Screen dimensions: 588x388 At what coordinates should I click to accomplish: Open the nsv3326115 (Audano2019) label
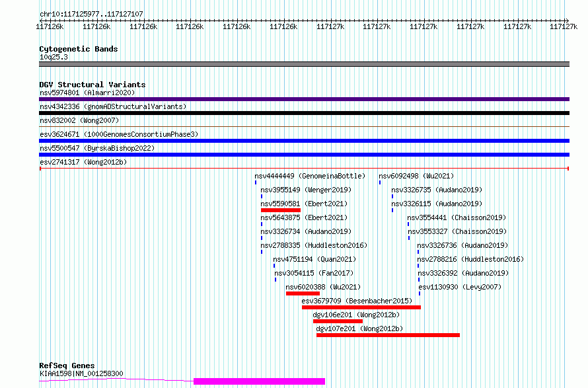[x=437, y=204]
